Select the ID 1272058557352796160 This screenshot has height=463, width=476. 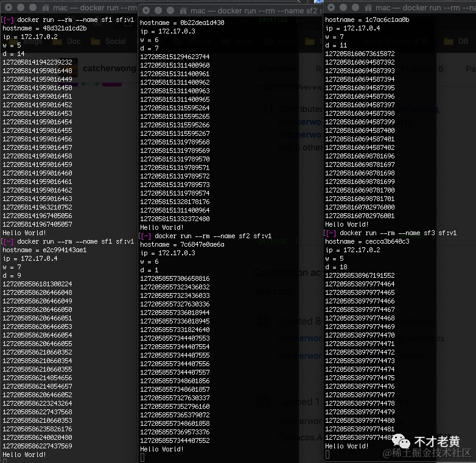(175, 406)
